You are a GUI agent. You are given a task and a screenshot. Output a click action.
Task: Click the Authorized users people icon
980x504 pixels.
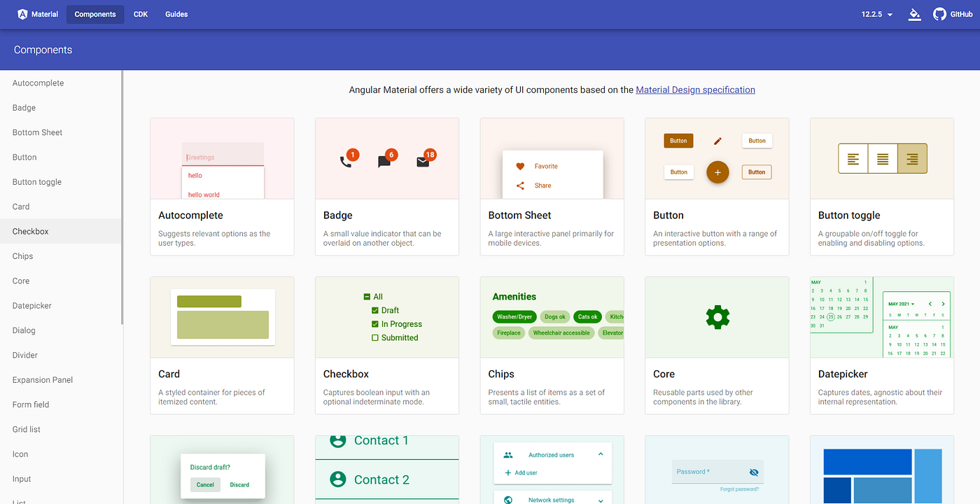pos(508,455)
